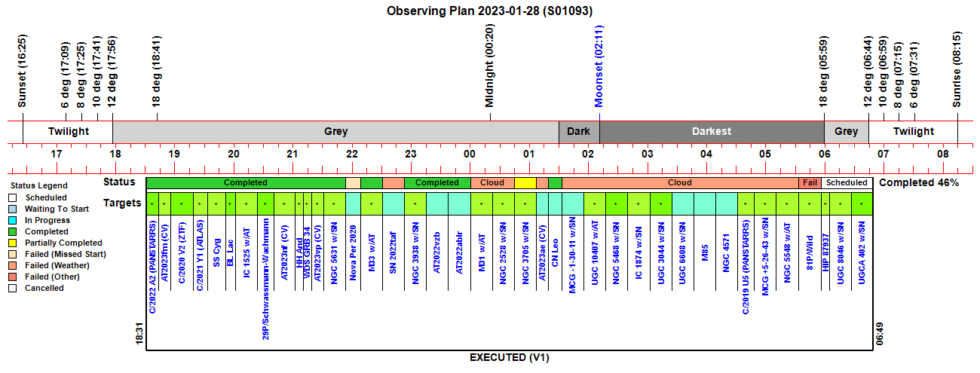Select target UGCA 402 w/SN
This screenshot has width=980, height=373.
pos(862,251)
